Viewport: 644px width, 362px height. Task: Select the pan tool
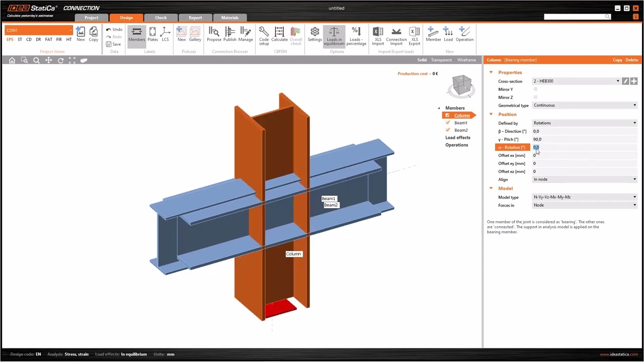tap(48, 60)
